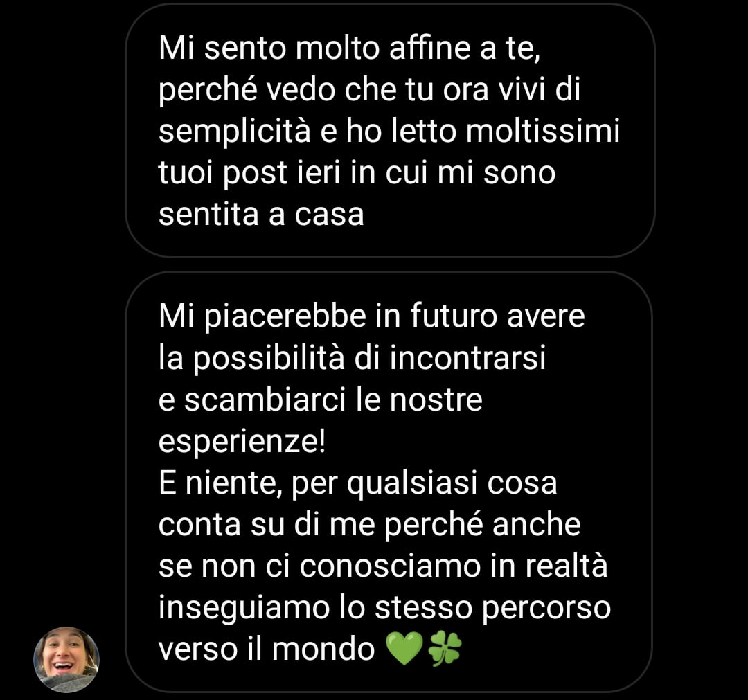Click the line "perché vedo che tu ora vivi di"
The height and width of the screenshot is (700, 748).
point(369,90)
